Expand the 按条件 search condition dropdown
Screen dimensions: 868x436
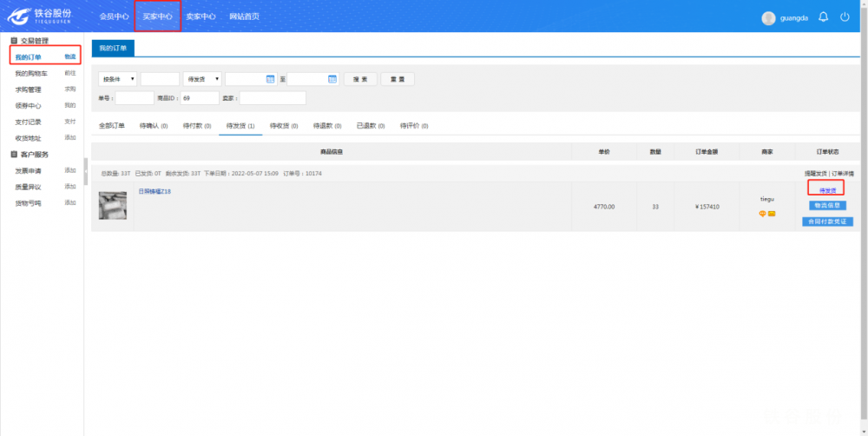click(117, 79)
